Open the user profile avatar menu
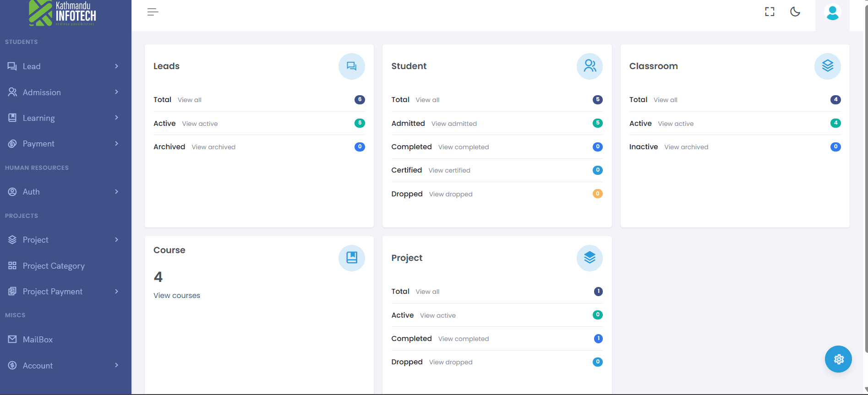Viewport: 868px width, 395px height. click(832, 12)
